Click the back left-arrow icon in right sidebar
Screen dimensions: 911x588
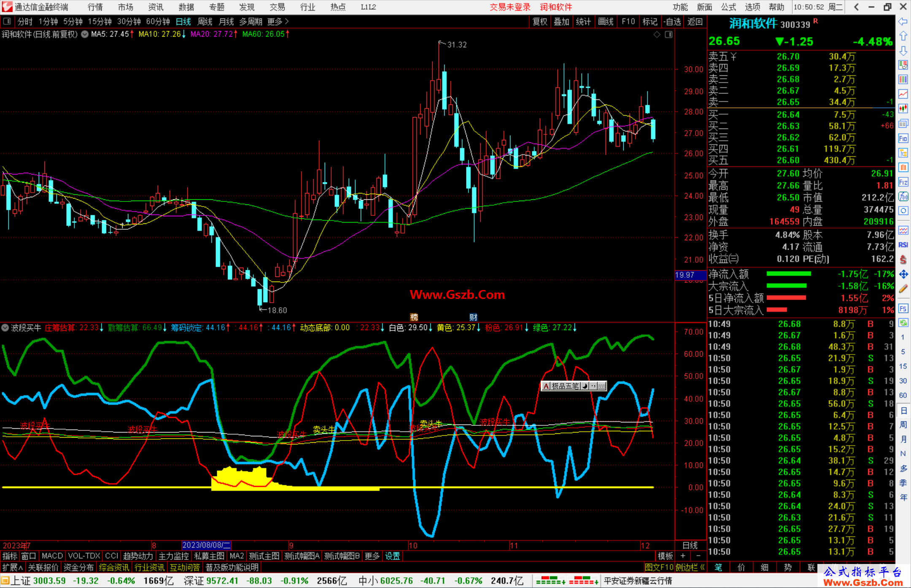click(x=903, y=21)
